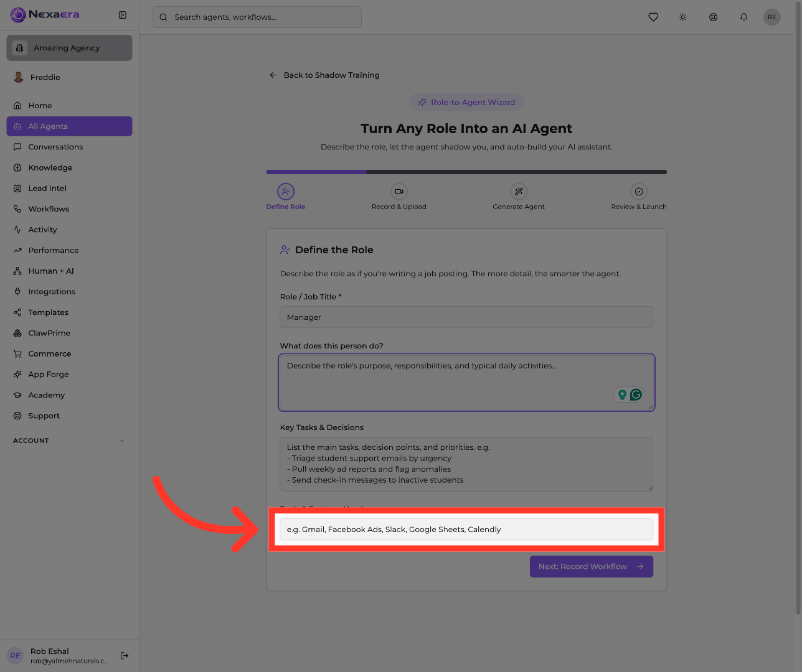Open RE user avatar menu
Viewport: 802px width, 672px height.
tap(772, 17)
